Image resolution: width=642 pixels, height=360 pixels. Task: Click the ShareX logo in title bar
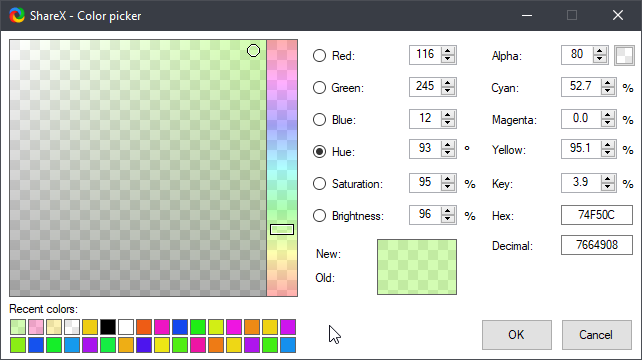click(17, 16)
